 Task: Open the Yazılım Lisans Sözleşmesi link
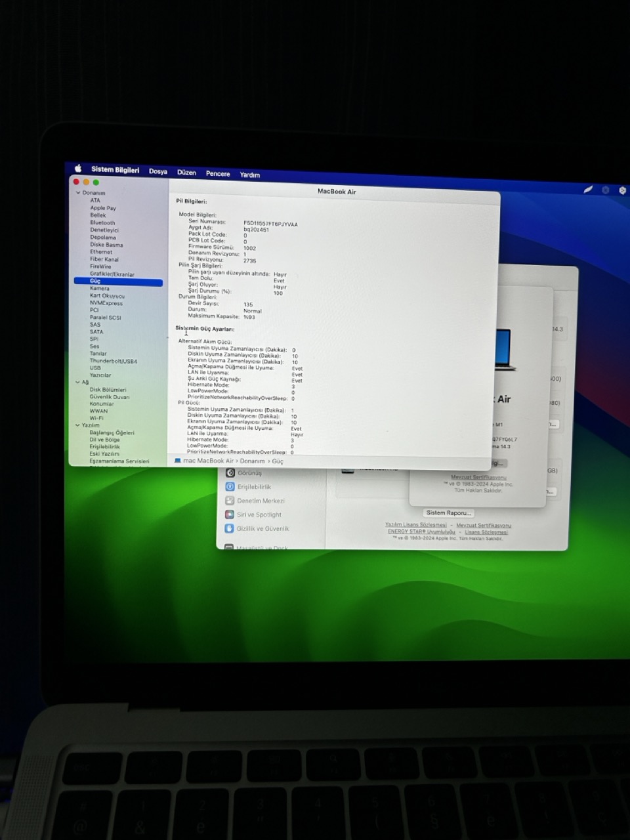tap(416, 525)
